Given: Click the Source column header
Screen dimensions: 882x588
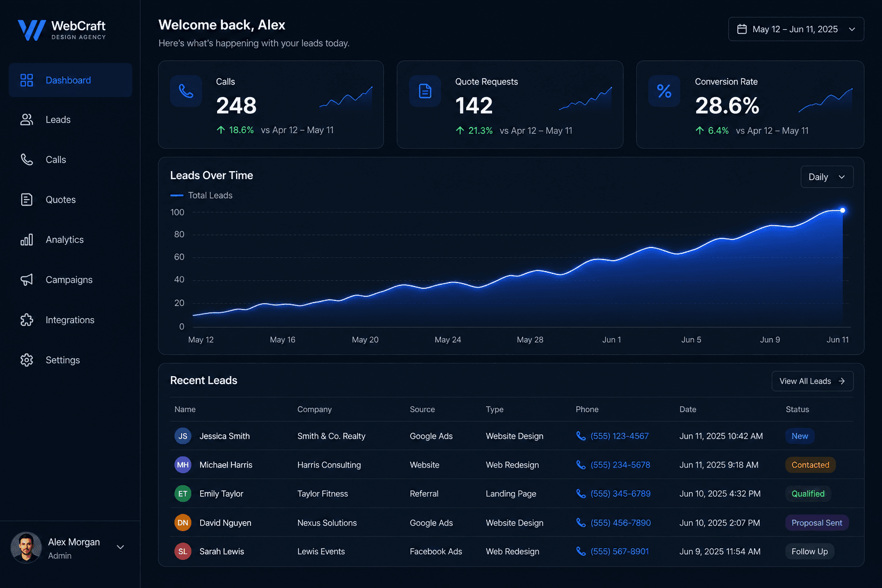Looking at the screenshot, I should coord(422,409).
